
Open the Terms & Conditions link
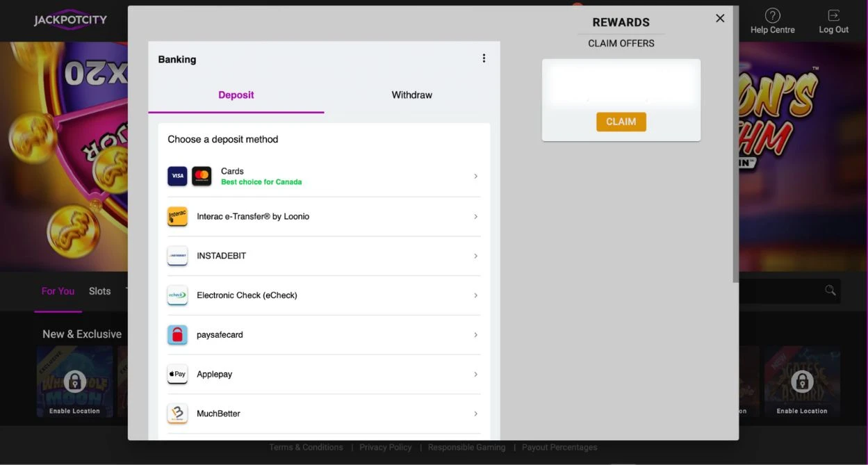tap(306, 447)
